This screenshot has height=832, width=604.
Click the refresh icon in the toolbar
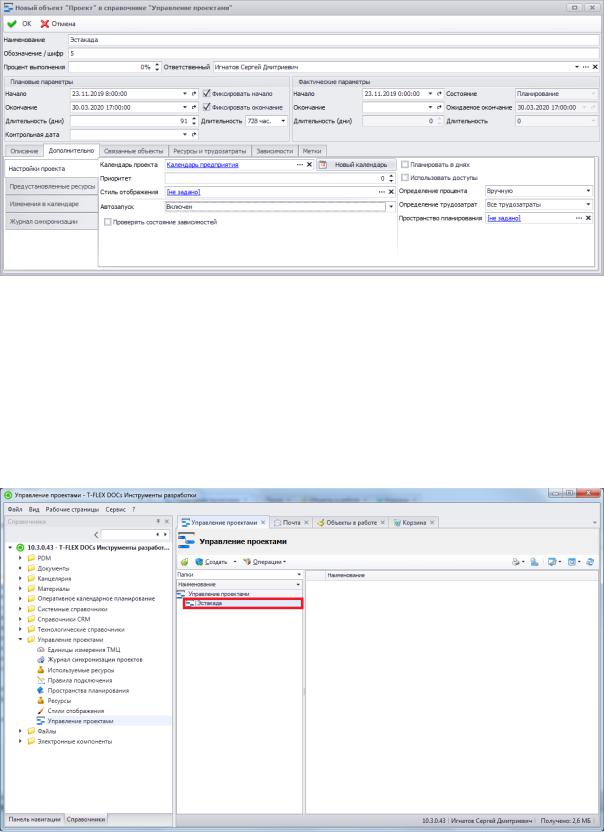pyautogui.click(x=590, y=562)
